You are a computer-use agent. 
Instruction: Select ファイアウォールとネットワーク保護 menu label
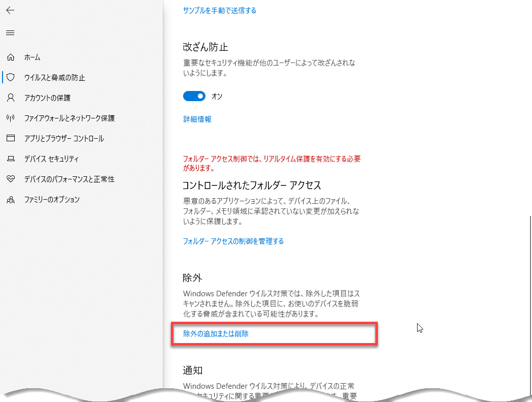pyautogui.click(x=69, y=118)
